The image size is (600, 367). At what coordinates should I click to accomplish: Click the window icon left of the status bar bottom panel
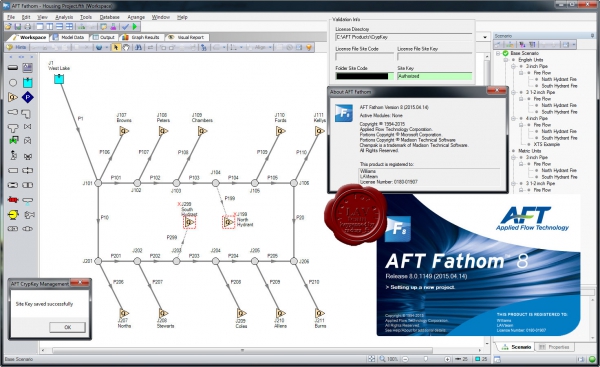click(497, 359)
